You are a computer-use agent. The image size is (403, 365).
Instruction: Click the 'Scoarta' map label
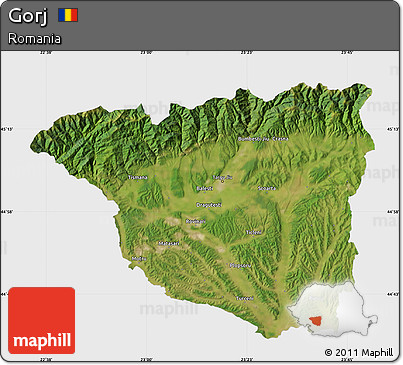click(267, 188)
